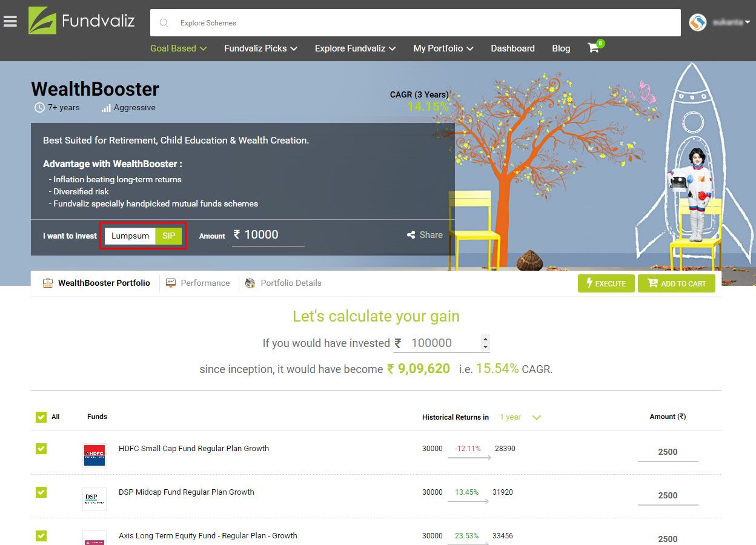Toggle the All funds checkbox
This screenshot has height=545, width=756.
pyautogui.click(x=41, y=417)
